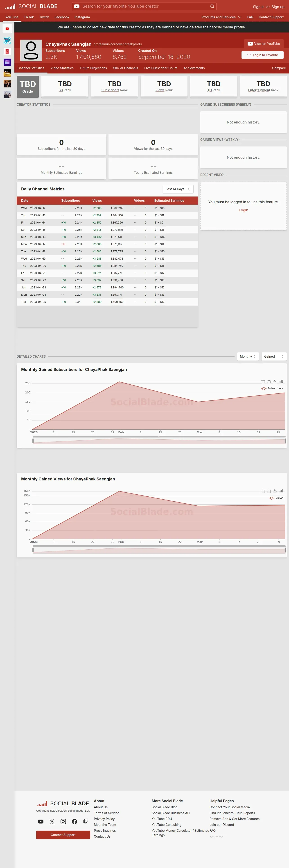Screen dimensions: 289x868
Task: Open the Live Subscriber Count tab
Action: click(161, 68)
